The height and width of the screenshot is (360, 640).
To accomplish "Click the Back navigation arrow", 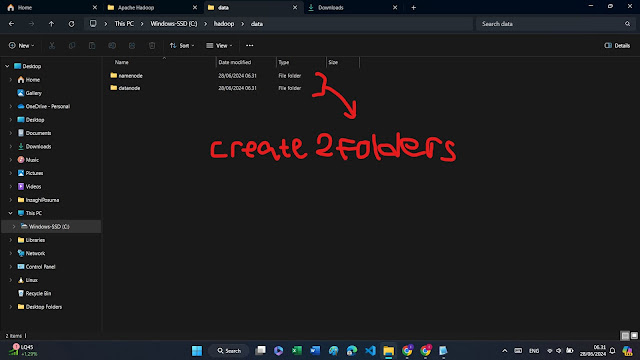I will tap(11, 24).
